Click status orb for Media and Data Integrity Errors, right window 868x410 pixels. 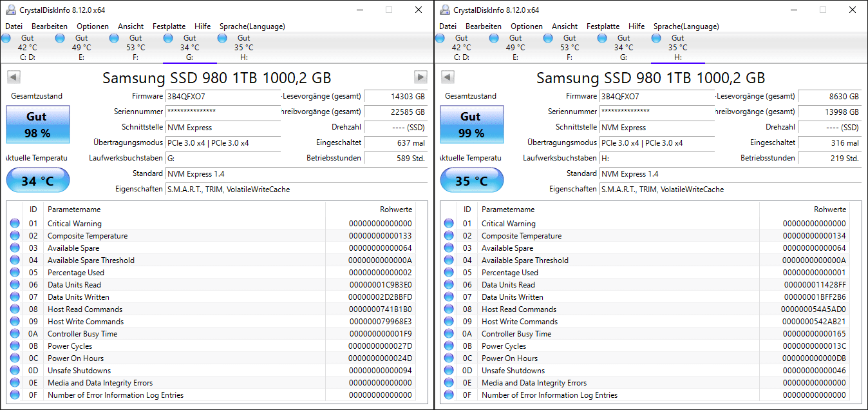coord(449,383)
